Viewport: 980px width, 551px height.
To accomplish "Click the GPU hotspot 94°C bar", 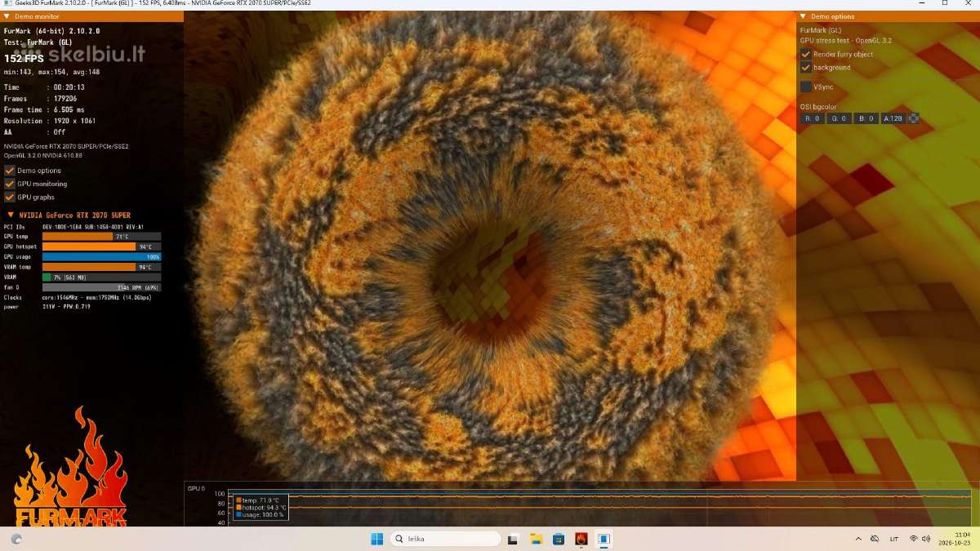I will pos(101,246).
